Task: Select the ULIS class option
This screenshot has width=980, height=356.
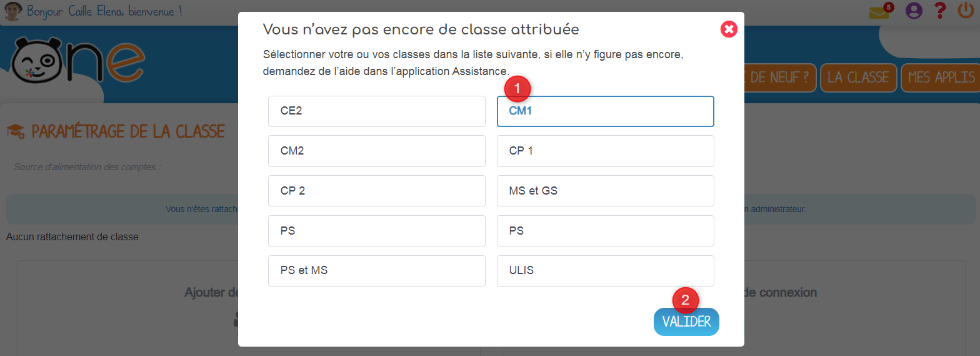Action: 605,271
